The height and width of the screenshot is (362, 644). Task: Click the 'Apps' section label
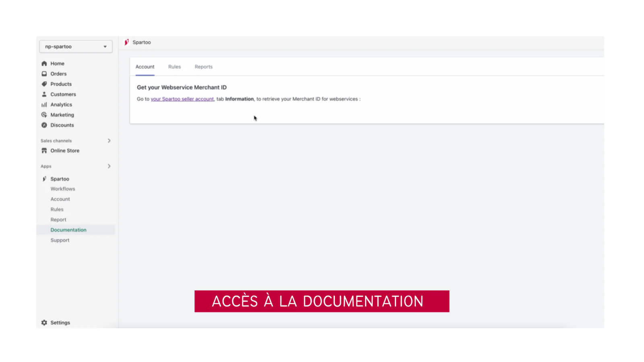tap(46, 166)
